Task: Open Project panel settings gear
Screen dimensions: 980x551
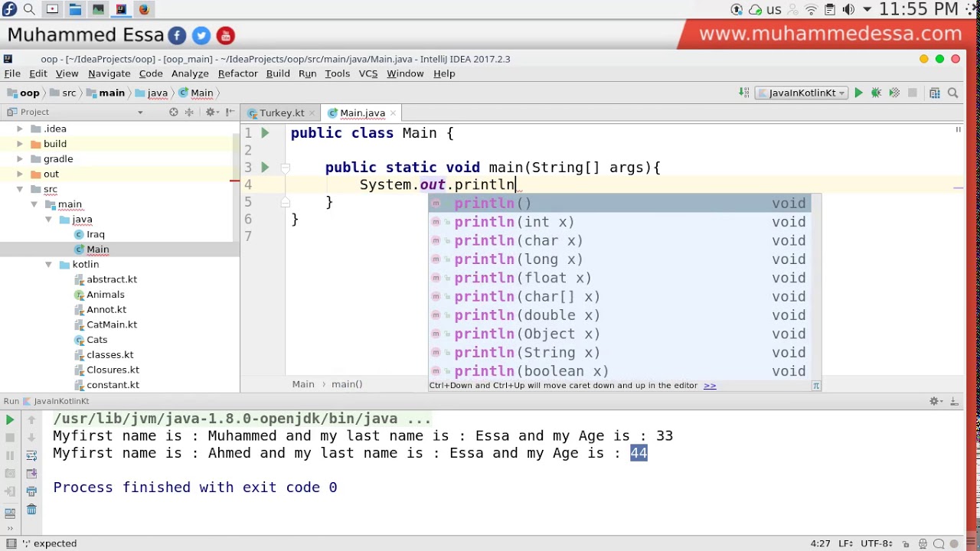Action: pos(211,112)
